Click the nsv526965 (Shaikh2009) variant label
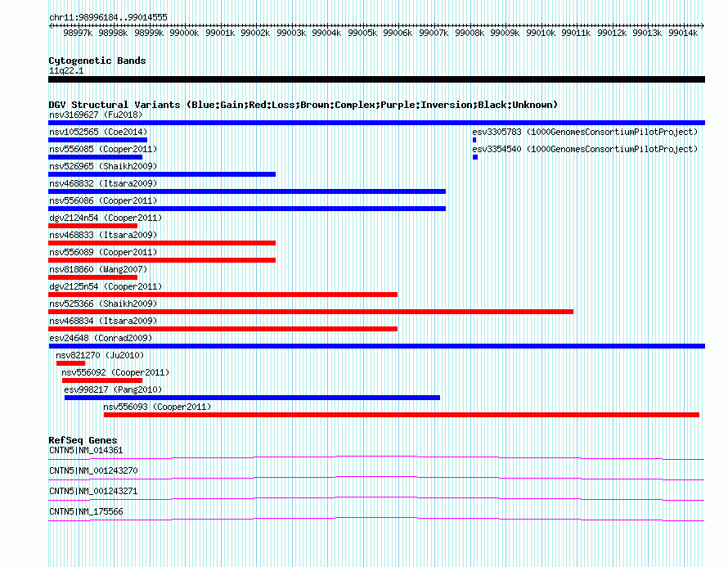 click(103, 166)
